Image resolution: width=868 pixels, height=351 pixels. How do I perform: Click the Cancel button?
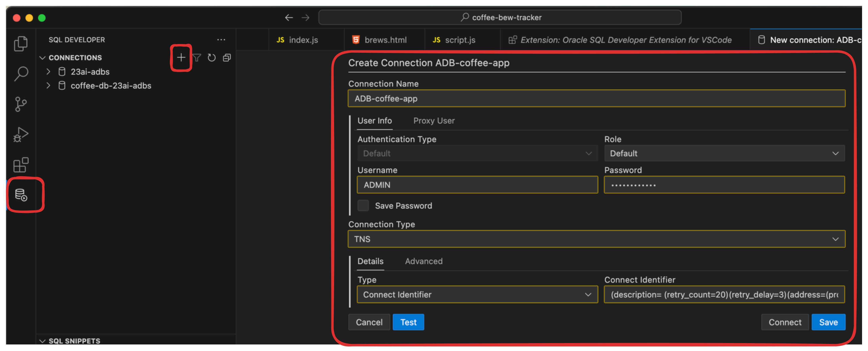click(369, 322)
